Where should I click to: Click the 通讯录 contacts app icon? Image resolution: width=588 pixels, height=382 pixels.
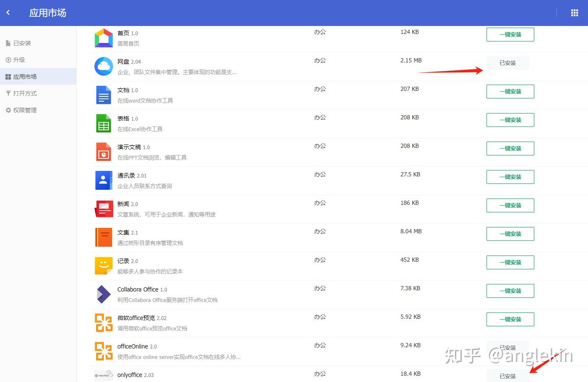(x=104, y=180)
